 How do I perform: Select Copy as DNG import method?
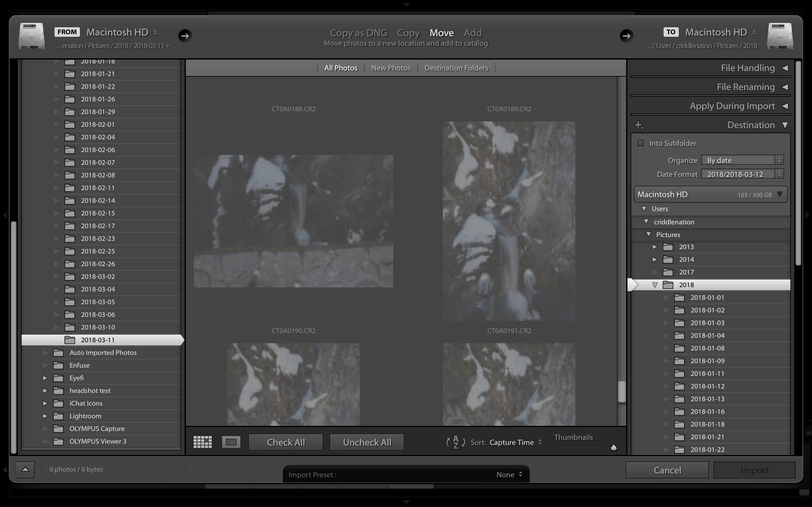pyautogui.click(x=358, y=33)
